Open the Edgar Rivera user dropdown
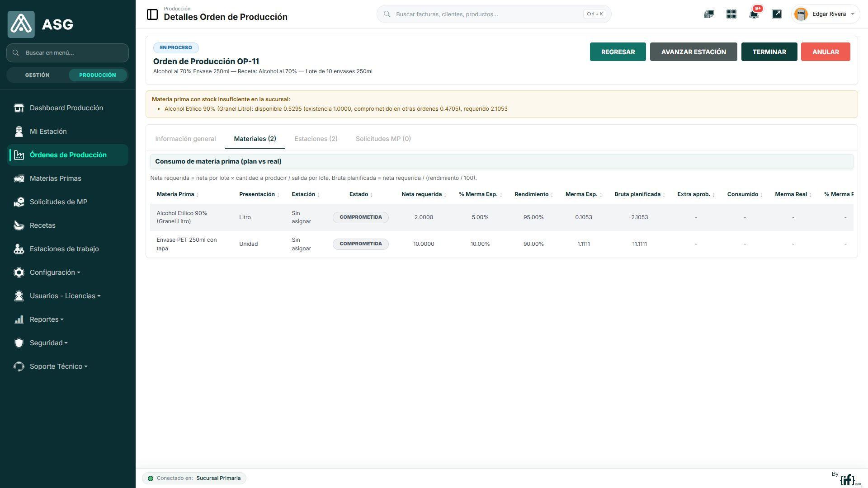 826,14
